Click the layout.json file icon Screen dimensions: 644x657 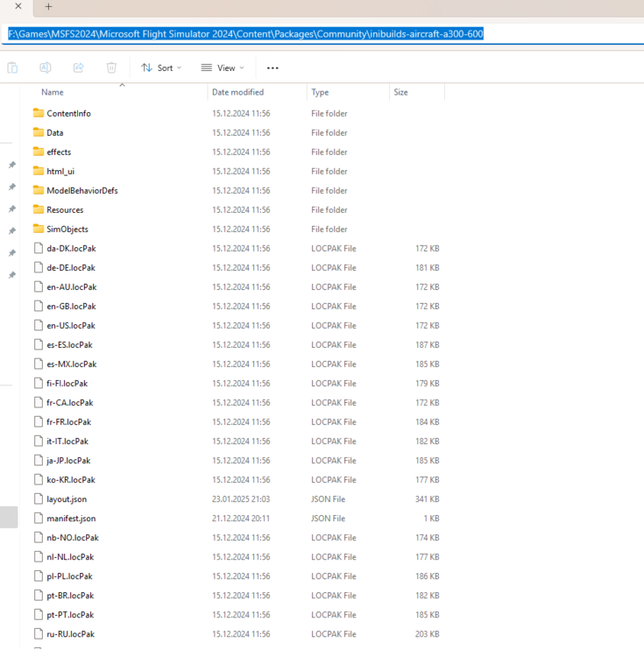(x=39, y=498)
